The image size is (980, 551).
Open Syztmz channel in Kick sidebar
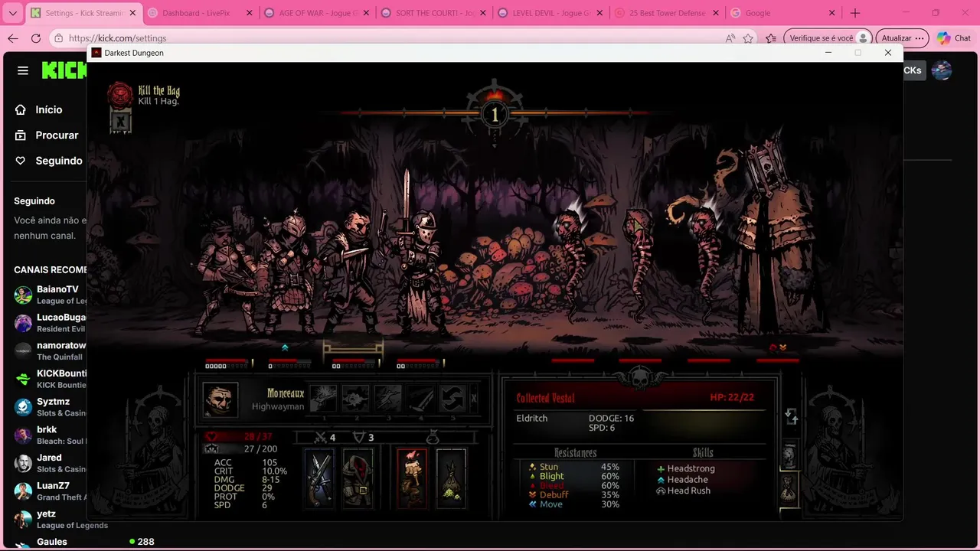click(x=49, y=407)
